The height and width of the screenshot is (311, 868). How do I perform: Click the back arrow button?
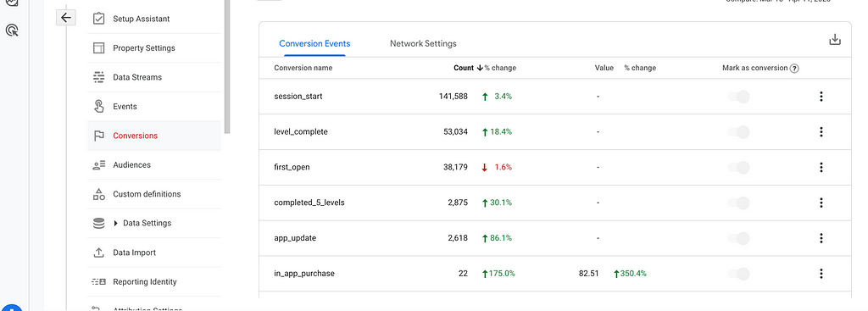pos(66,18)
